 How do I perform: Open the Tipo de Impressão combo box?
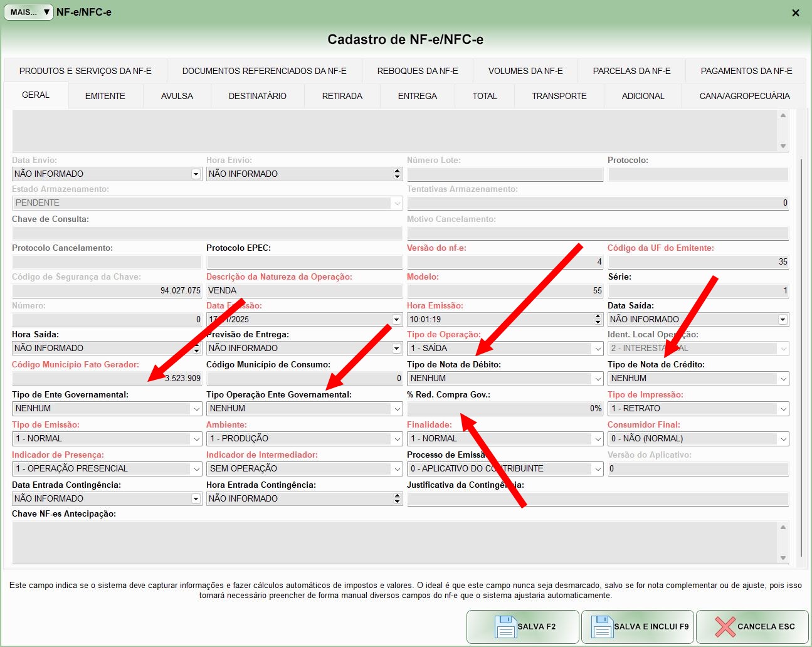click(783, 409)
